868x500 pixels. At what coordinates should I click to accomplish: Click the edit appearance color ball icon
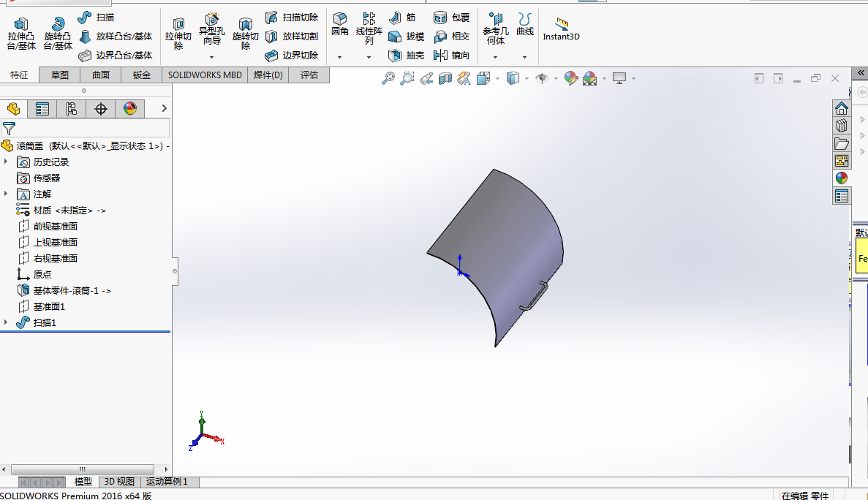tap(570, 78)
